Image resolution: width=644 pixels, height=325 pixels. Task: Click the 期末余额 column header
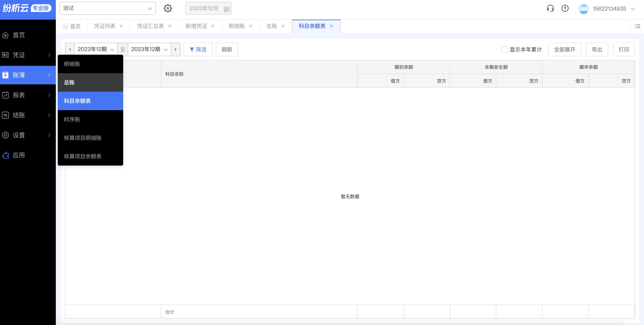(589, 67)
